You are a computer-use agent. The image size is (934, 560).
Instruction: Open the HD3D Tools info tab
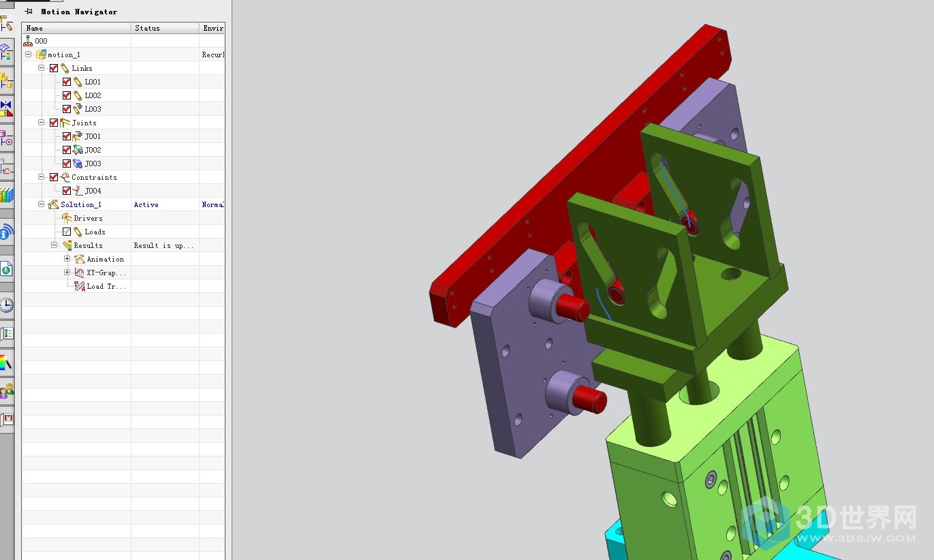6,233
